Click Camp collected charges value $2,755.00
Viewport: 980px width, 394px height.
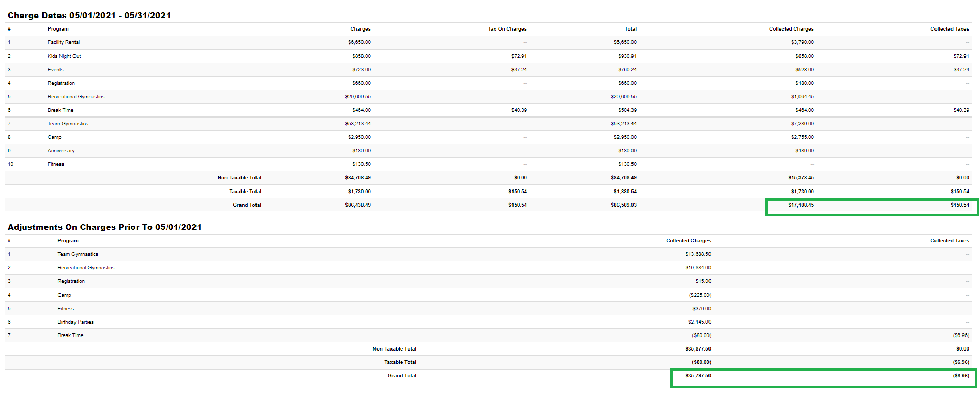point(802,137)
